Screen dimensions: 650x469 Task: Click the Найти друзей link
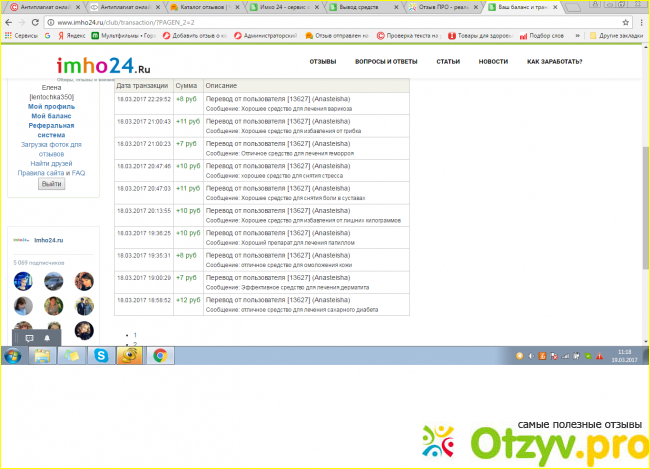(x=50, y=163)
